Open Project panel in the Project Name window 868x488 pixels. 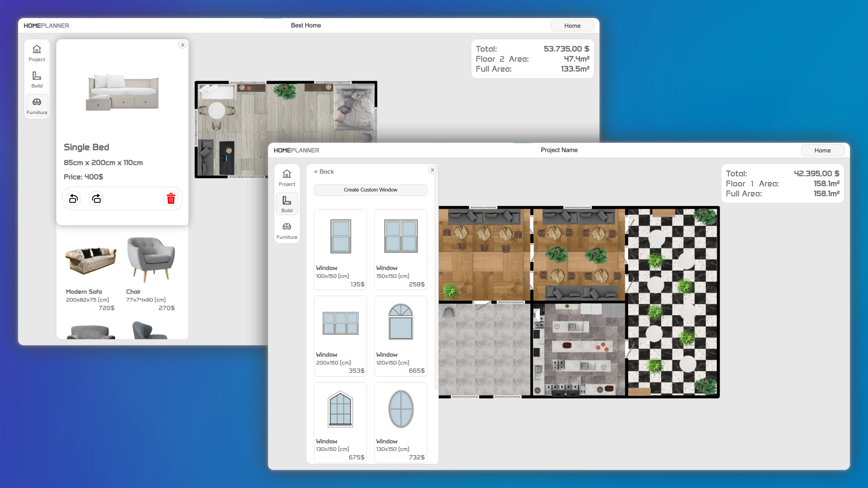(x=287, y=178)
